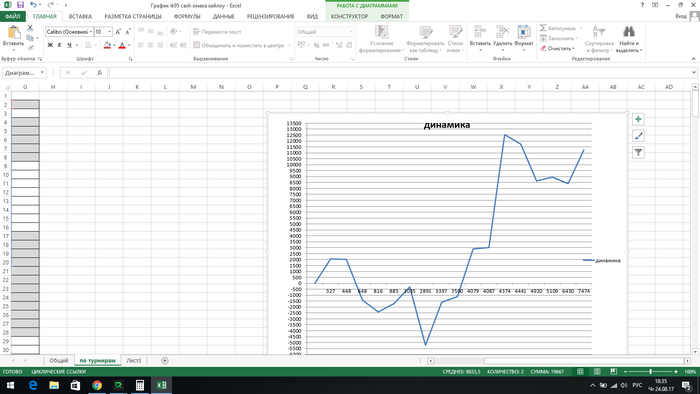Toggle italic (К) formatting

tap(59, 45)
